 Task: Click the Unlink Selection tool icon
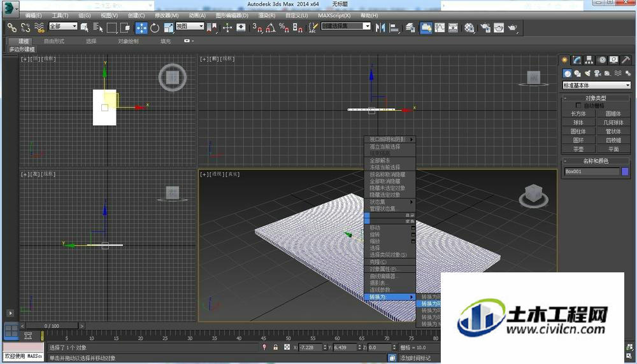point(25,27)
